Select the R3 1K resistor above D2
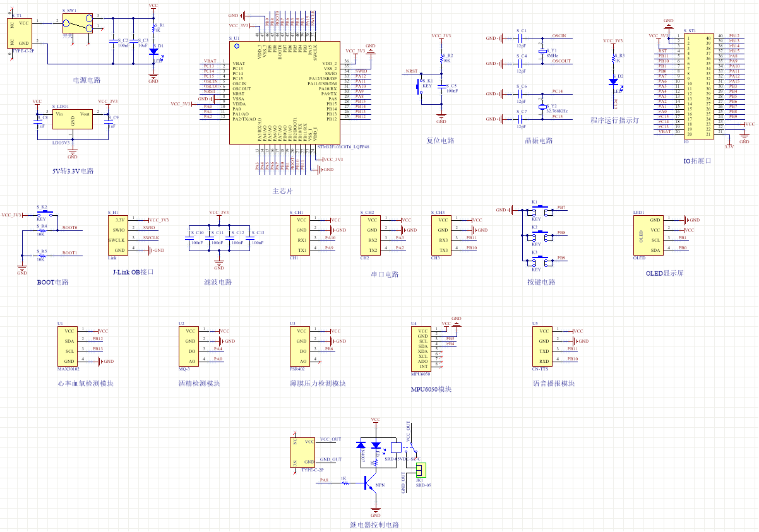 tap(613, 59)
